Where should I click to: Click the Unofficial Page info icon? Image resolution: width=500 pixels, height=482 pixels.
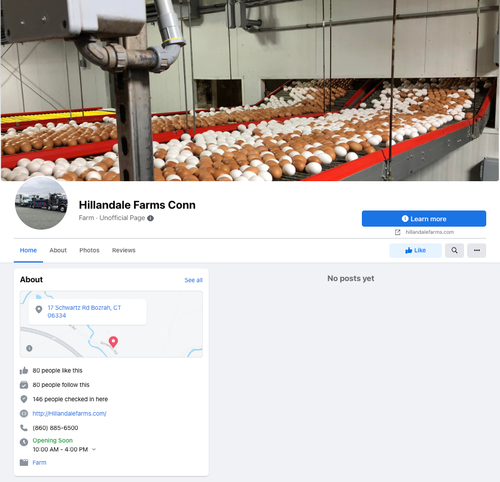pos(150,218)
